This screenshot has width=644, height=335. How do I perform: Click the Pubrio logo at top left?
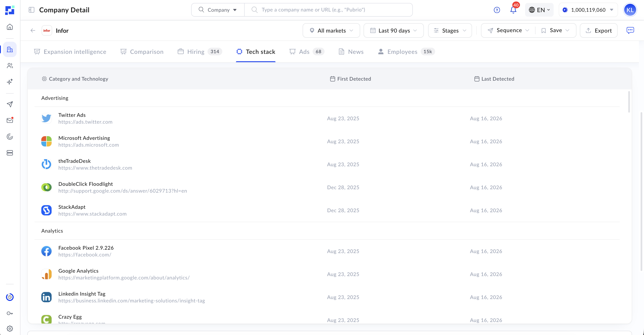tap(10, 10)
